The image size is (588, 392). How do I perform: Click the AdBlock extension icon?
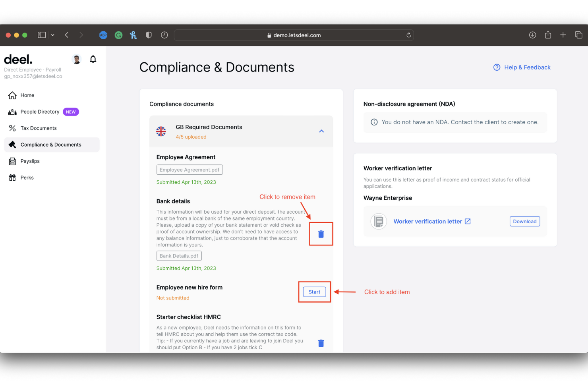(x=103, y=35)
